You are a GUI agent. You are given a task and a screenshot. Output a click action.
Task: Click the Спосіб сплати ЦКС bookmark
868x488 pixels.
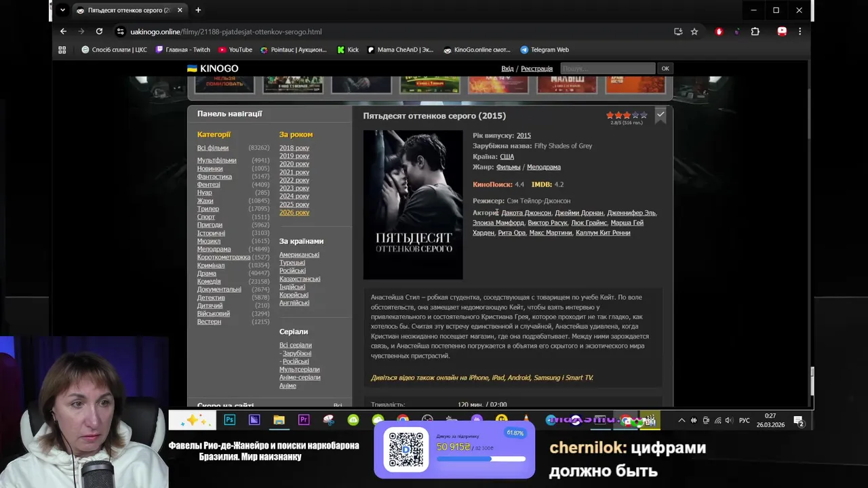pyautogui.click(x=114, y=49)
